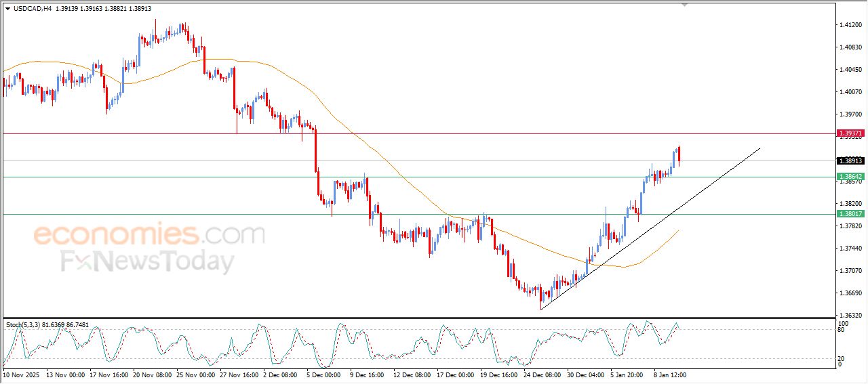868x384 pixels.
Task: Click the gray chart shift marker at top
Action: (685, 4)
